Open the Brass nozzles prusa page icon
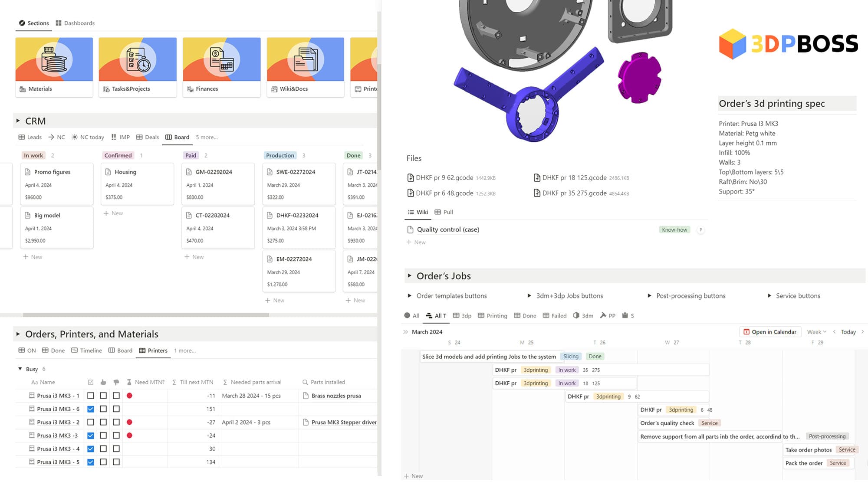Viewport: 868px width, 488px height. tap(306, 396)
